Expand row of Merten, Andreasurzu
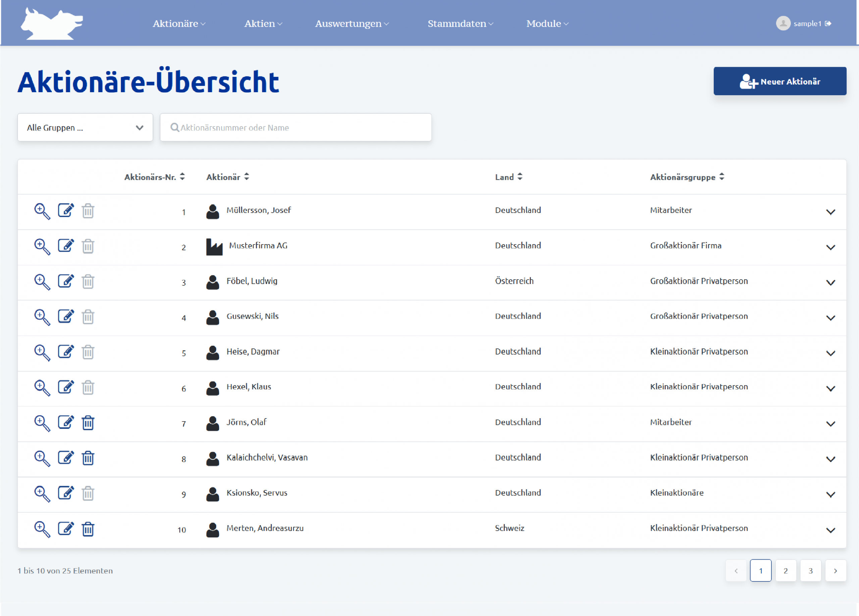The width and height of the screenshot is (859, 616). (x=830, y=530)
